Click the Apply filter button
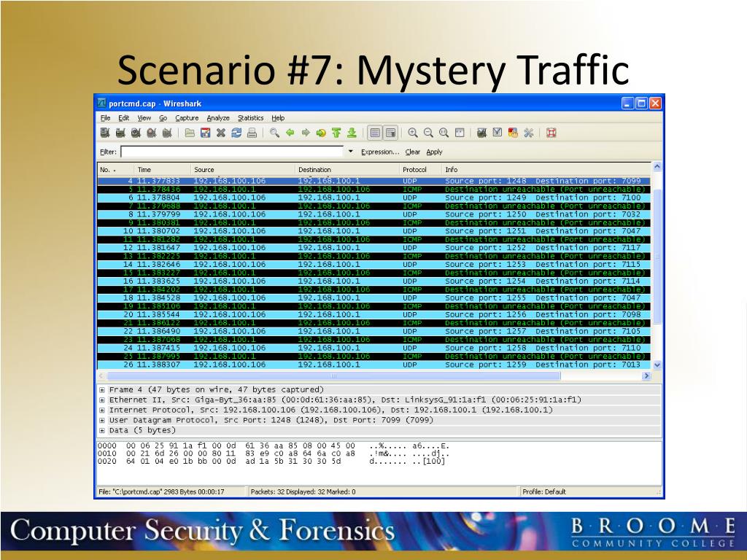 coord(434,152)
